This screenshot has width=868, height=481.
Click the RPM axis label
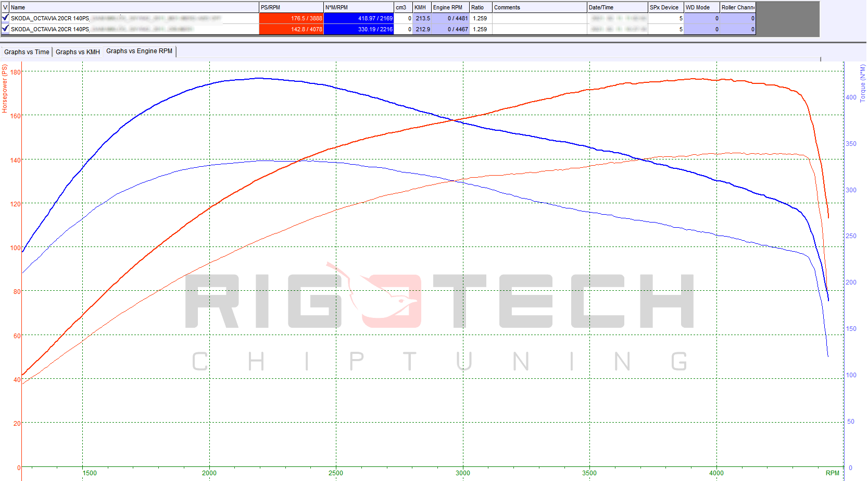[832, 473]
